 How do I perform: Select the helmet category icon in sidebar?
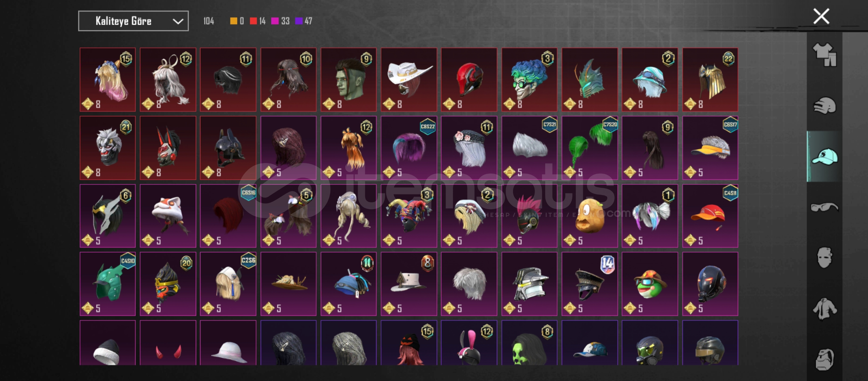click(825, 105)
